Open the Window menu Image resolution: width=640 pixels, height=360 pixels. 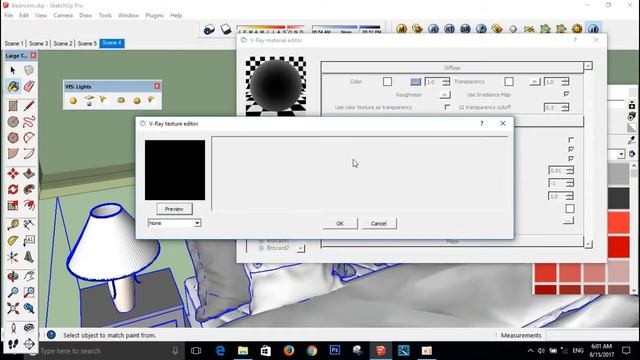[x=128, y=16]
